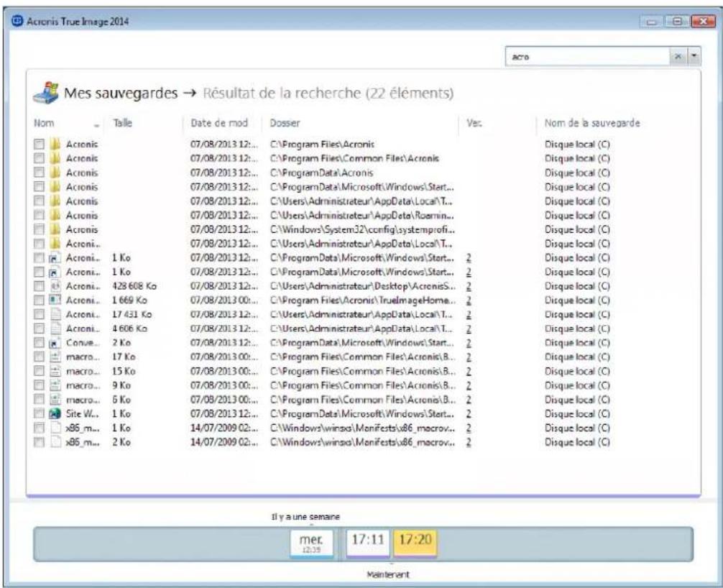Select the 17:11 backup on the timeline

(368, 543)
